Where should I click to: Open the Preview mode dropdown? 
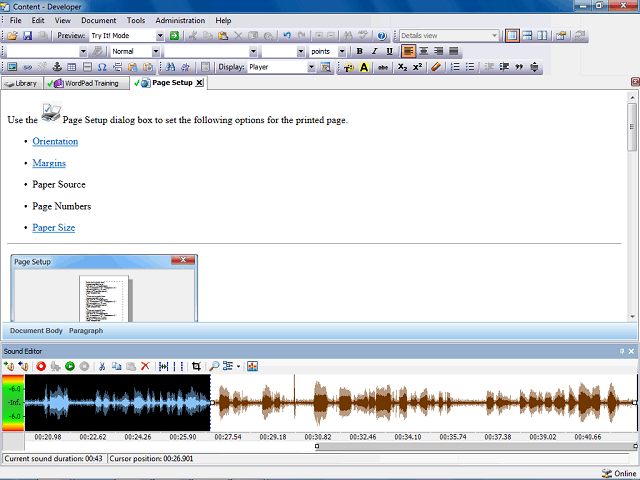click(160, 36)
